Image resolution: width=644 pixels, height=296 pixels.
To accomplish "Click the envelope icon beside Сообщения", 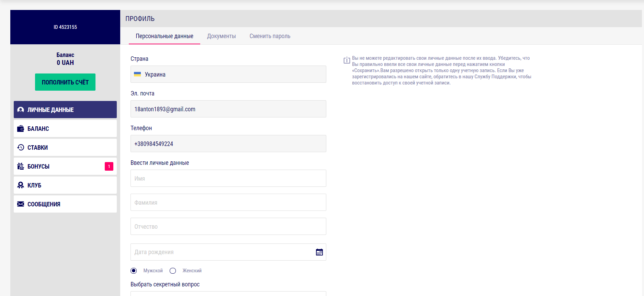I will tap(21, 204).
